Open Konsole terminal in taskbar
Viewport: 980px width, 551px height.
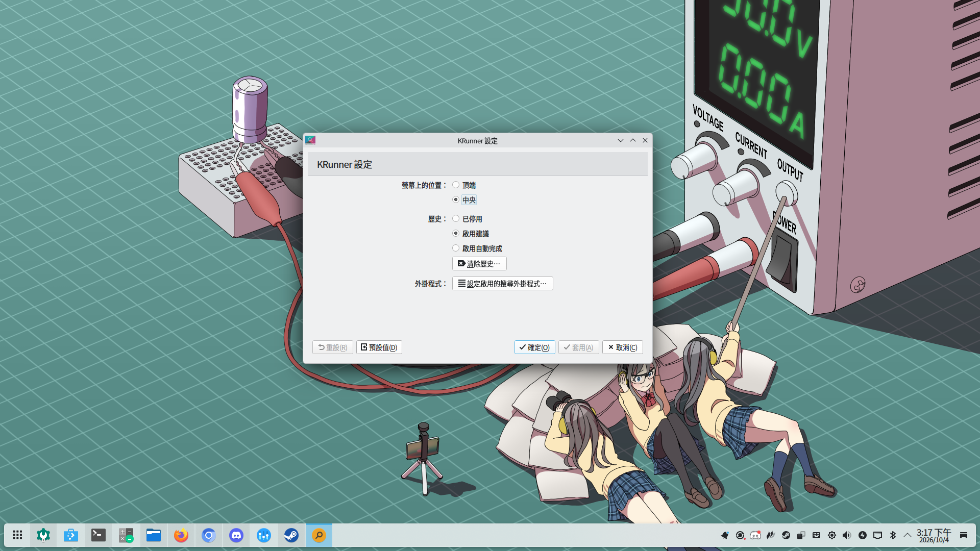coord(99,535)
